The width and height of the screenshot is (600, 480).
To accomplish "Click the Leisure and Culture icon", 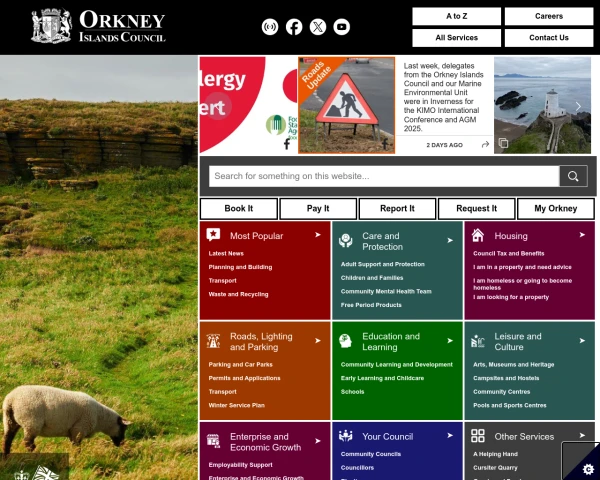I will pyautogui.click(x=478, y=341).
